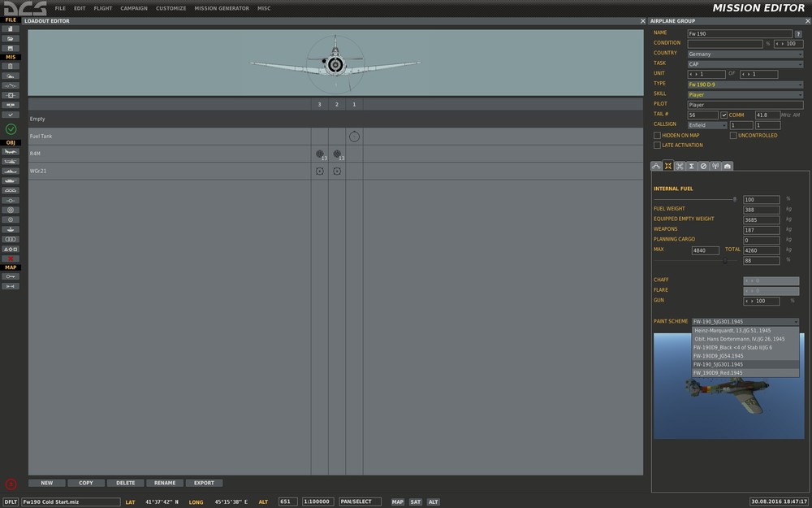Click the key-shaped map tool icon
The width and height of the screenshot is (812, 508).
click(11, 276)
